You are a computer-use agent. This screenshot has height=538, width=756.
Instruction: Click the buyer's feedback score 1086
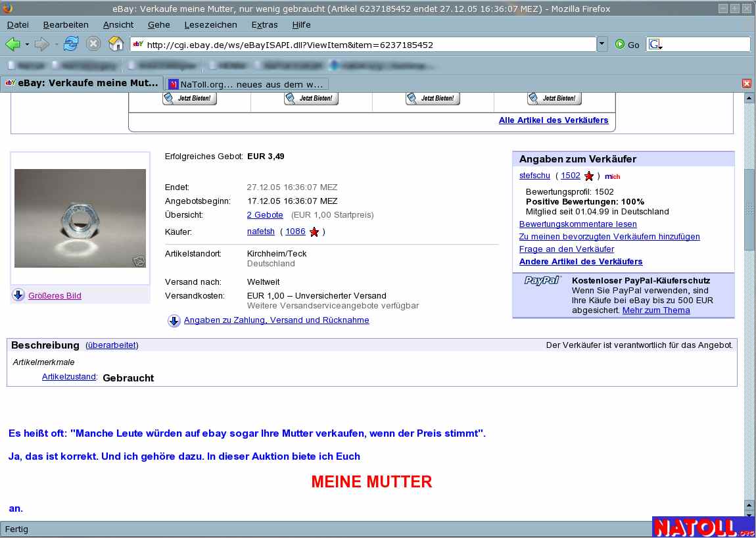[296, 232]
